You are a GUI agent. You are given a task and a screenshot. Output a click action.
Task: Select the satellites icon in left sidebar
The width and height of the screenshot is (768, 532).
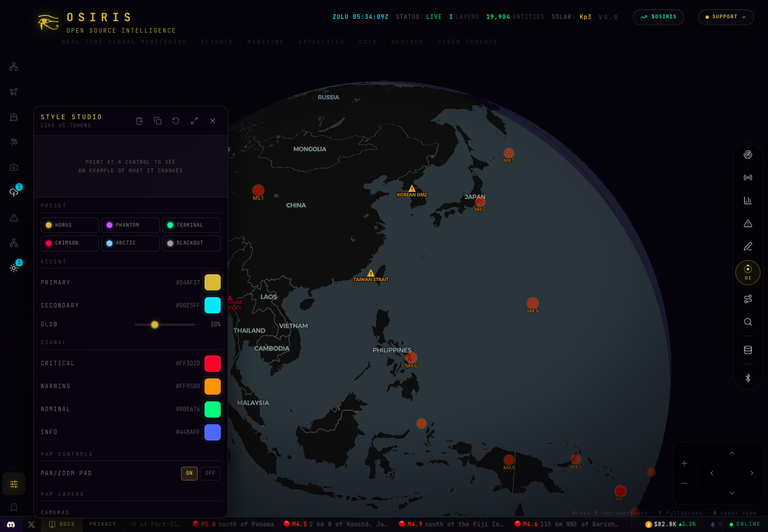[14, 142]
